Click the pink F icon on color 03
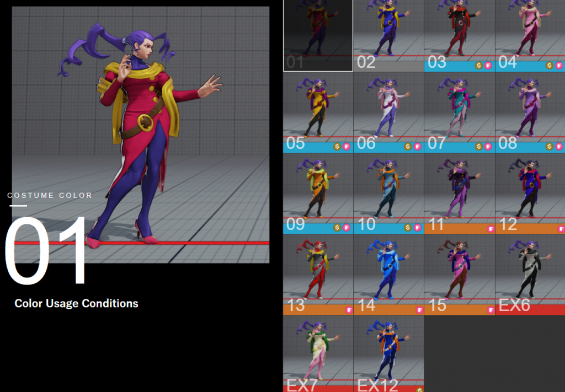This screenshot has width=565, height=392. 488,66
